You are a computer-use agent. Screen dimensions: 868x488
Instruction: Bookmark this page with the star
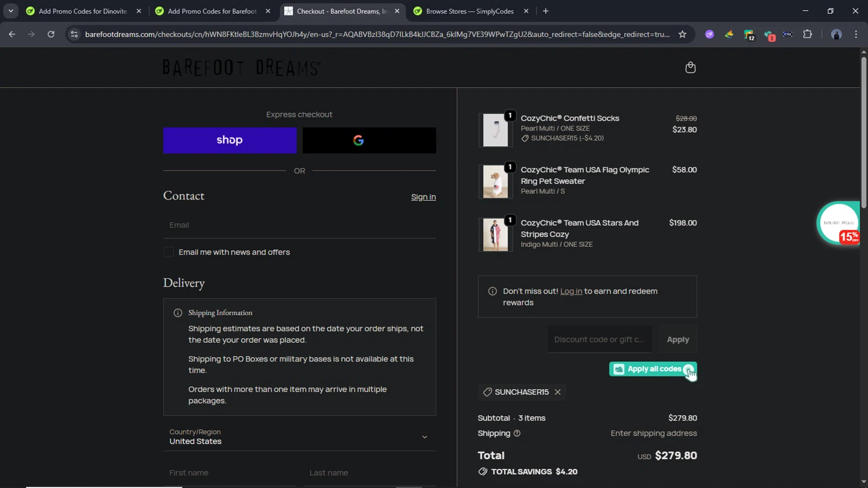(682, 34)
